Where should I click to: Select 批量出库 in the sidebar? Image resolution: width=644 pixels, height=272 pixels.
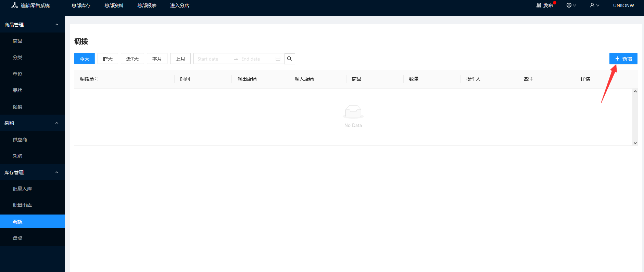tap(32, 205)
